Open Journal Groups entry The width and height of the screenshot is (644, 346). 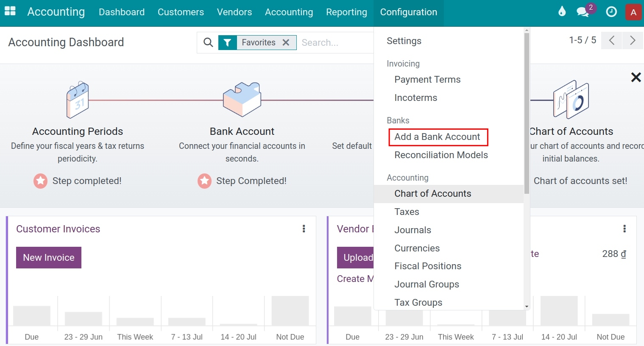[x=427, y=285]
